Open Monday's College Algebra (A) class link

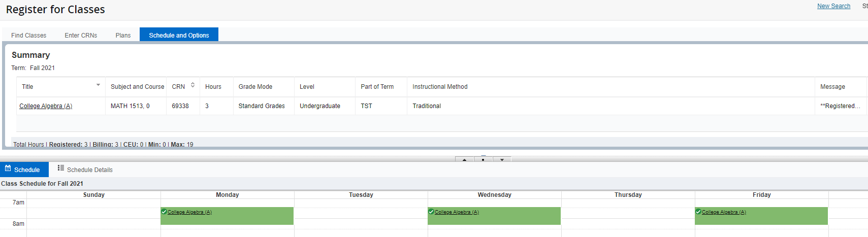click(x=189, y=212)
